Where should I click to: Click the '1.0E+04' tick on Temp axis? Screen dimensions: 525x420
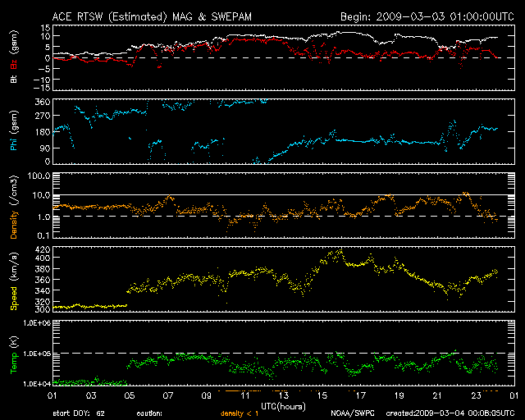[37, 384]
